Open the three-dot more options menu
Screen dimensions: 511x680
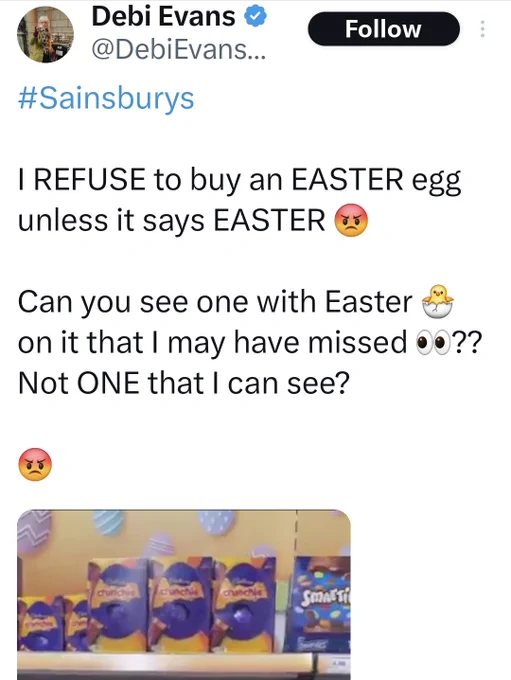pos(482,29)
